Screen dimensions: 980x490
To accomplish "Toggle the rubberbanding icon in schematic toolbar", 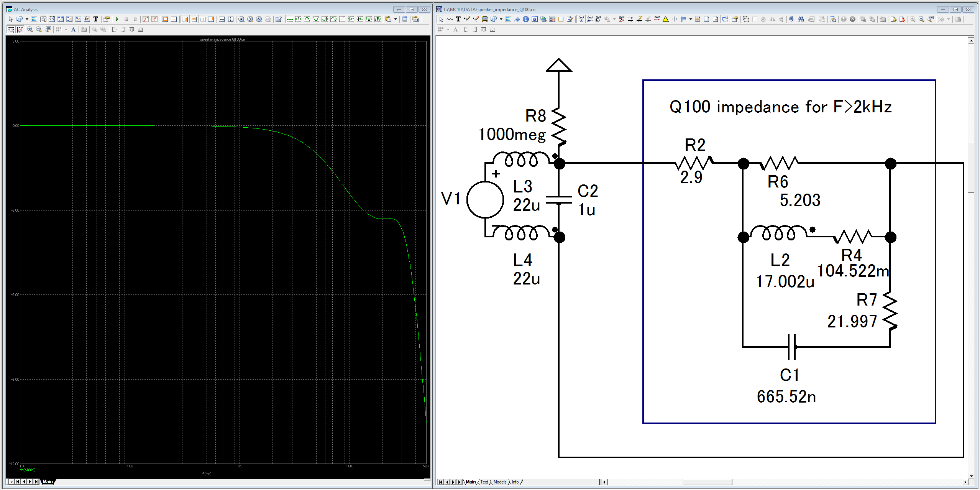I will pos(724,19).
